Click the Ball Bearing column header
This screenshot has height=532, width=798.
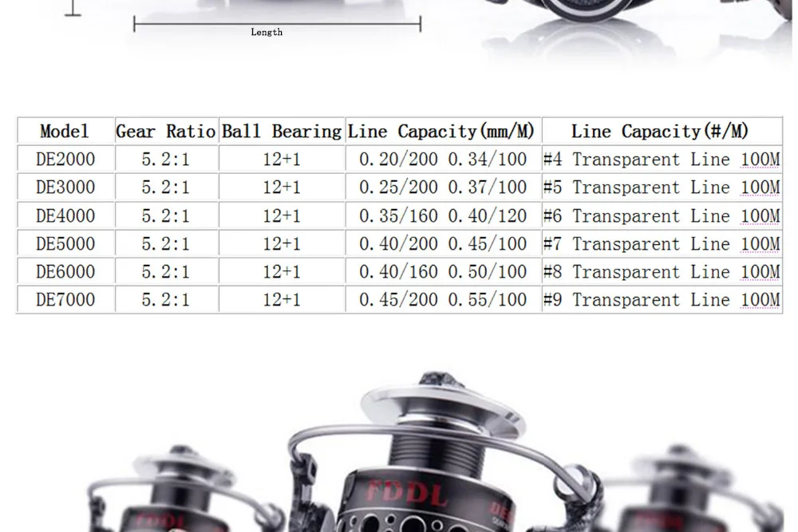282,132
